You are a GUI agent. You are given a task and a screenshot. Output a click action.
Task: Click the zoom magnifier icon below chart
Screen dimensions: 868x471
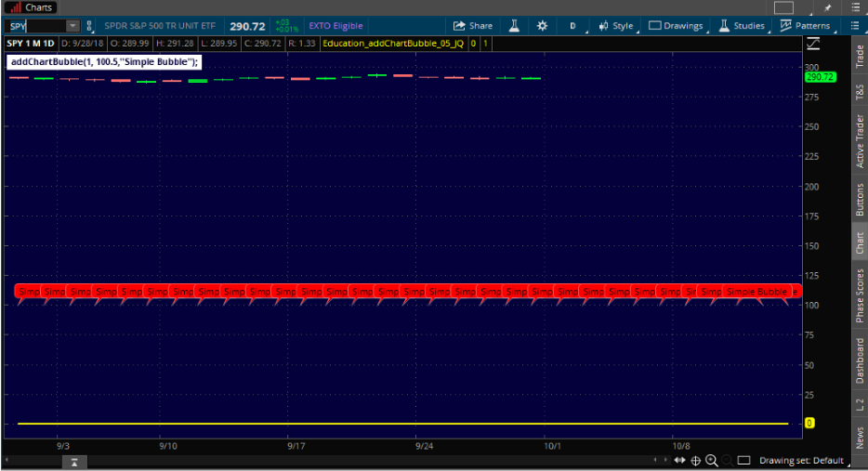(712, 460)
